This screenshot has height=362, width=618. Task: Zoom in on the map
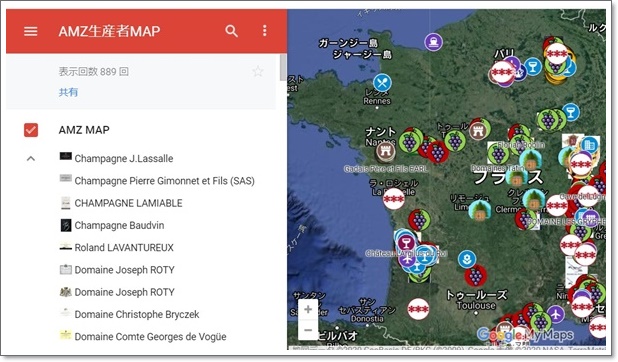click(308, 309)
